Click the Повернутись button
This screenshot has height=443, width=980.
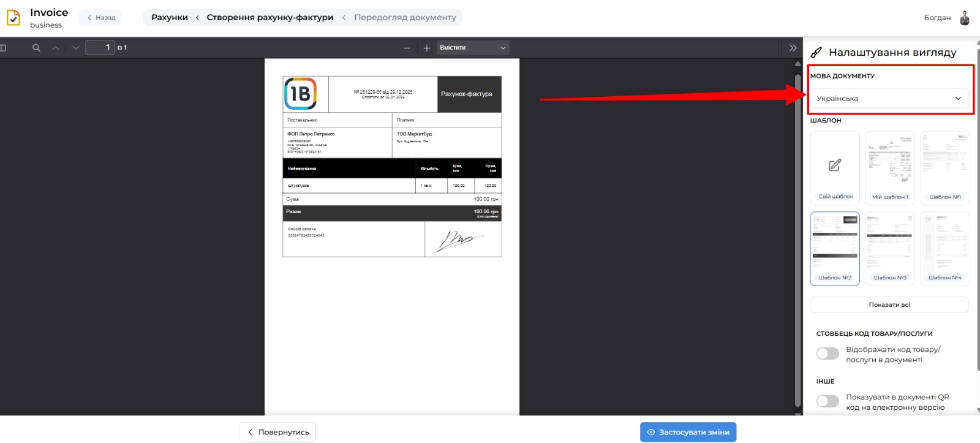click(x=277, y=432)
